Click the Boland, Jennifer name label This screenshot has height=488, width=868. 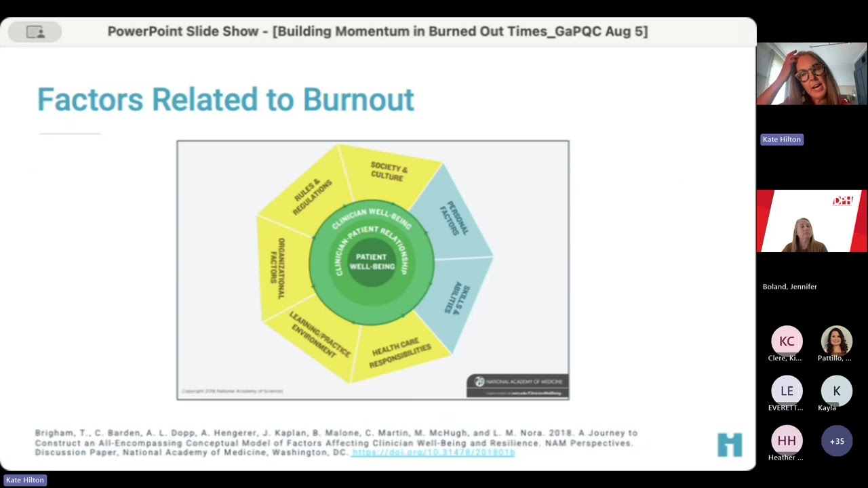click(x=790, y=287)
